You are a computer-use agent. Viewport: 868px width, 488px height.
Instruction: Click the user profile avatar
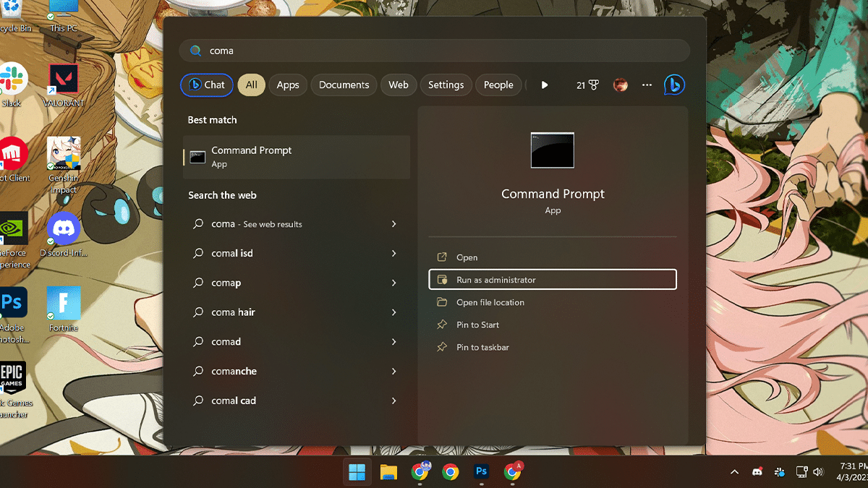tap(620, 85)
